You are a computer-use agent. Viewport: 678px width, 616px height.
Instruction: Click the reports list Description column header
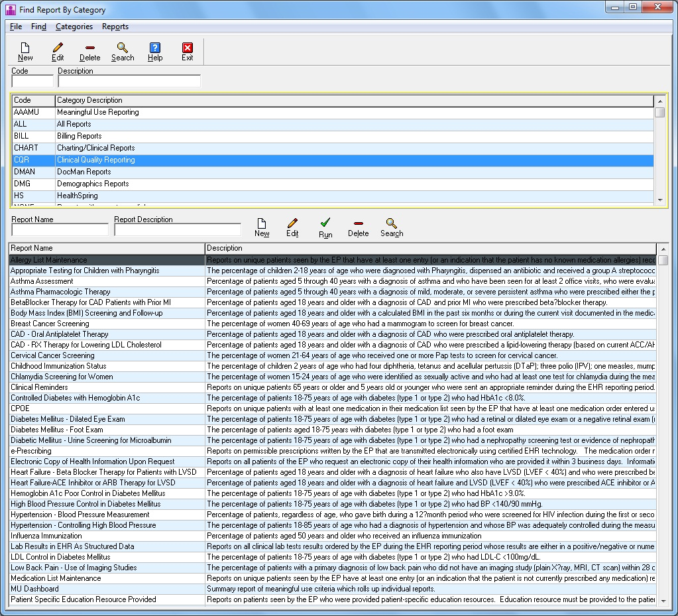[x=430, y=248]
